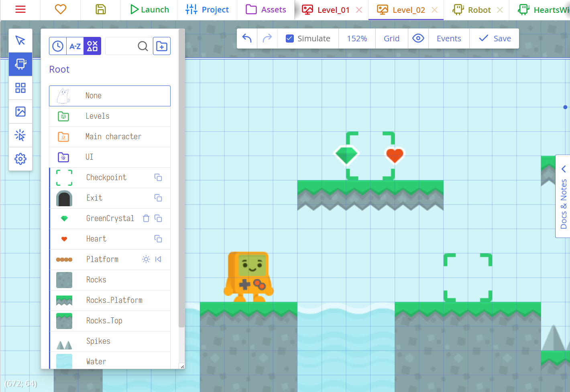Click the Launch button
Image resolution: width=570 pixels, height=392 pixels.
pyautogui.click(x=149, y=10)
